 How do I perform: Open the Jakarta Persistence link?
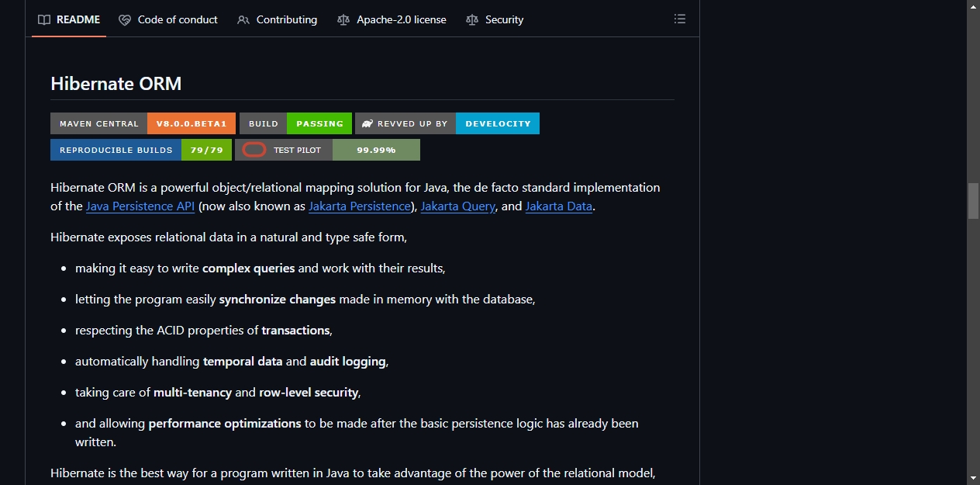pos(360,206)
